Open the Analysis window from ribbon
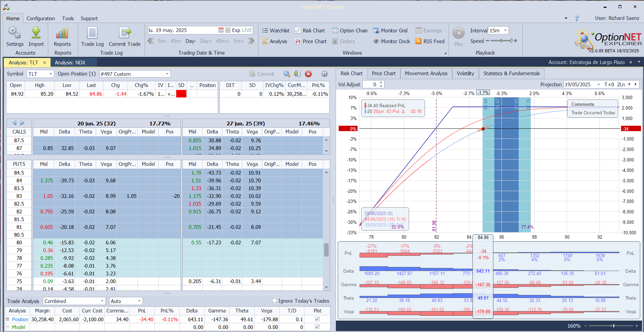The height and width of the screenshot is (332, 644). point(275,41)
